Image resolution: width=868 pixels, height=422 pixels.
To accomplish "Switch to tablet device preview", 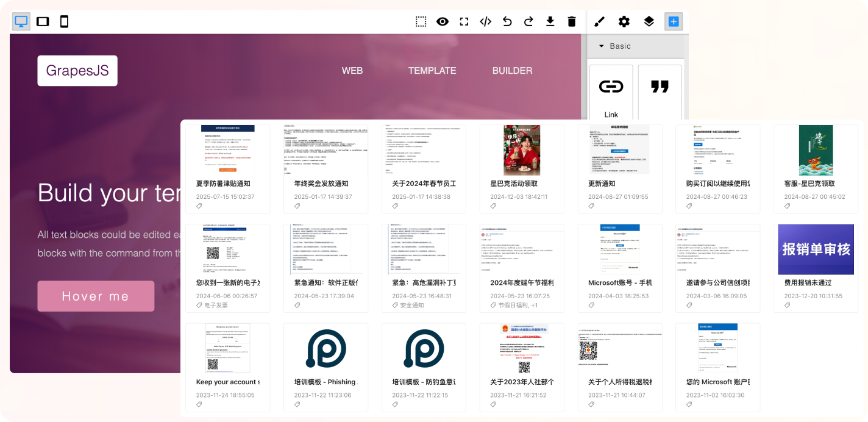I will [43, 22].
